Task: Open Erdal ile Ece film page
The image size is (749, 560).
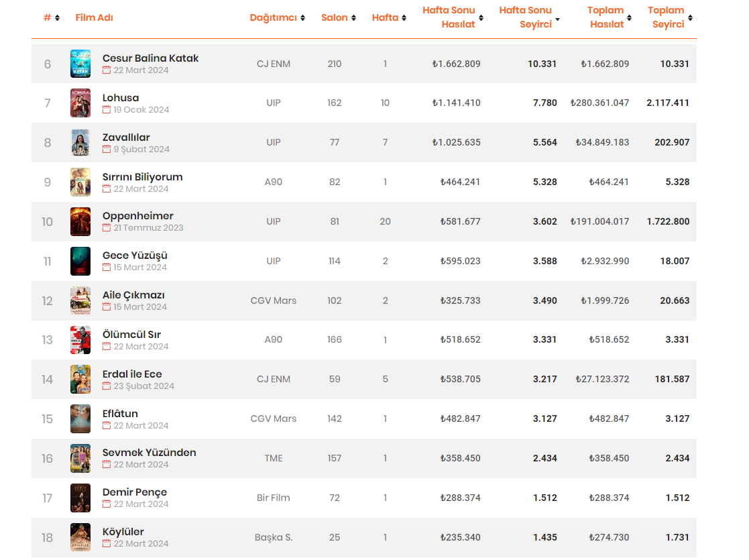Action: tap(132, 374)
